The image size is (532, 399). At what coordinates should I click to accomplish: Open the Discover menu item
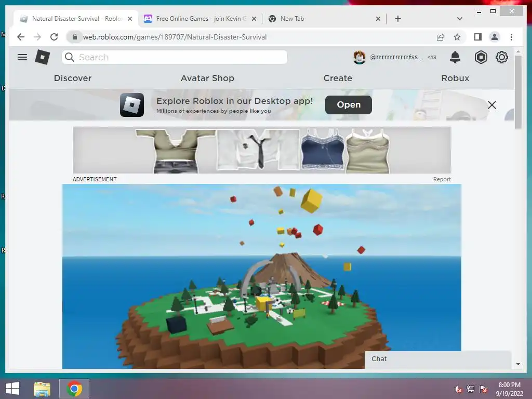tap(73, 78)
